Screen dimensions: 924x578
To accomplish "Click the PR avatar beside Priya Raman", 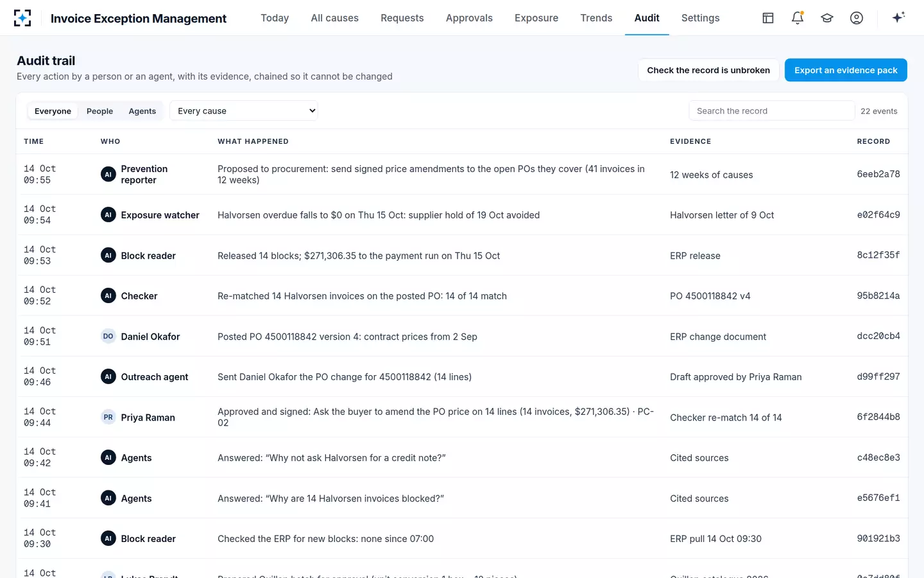I will click(x=108, y=417).
